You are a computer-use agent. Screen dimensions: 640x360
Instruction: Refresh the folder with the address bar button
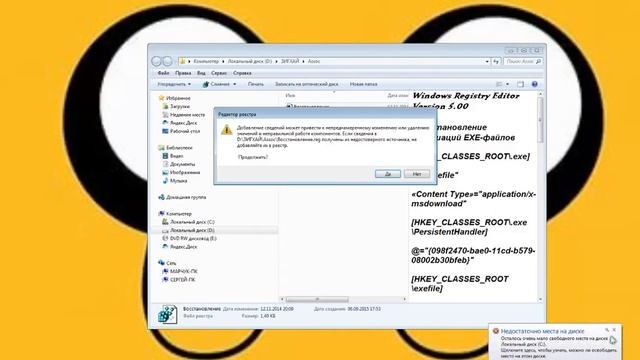496,61
